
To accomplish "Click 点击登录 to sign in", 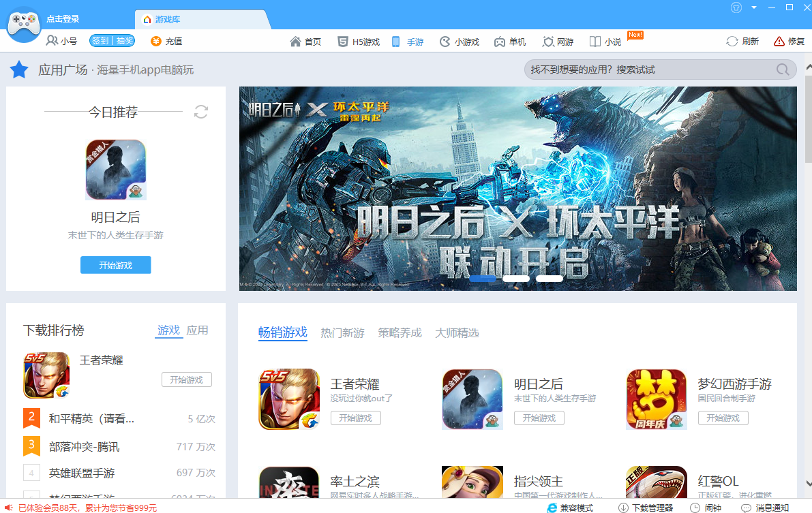I will (x=63, y=19).
